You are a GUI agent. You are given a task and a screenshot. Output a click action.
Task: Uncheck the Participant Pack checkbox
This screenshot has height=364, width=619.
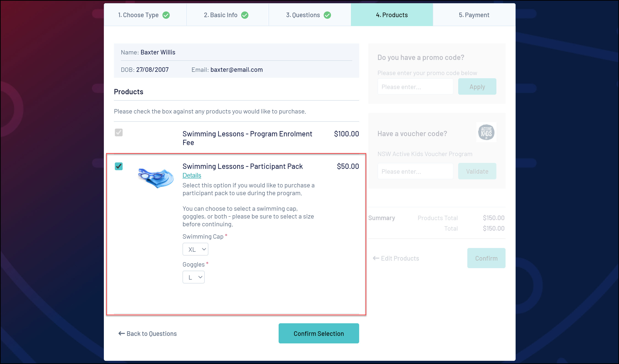click(x=119, y=166)
